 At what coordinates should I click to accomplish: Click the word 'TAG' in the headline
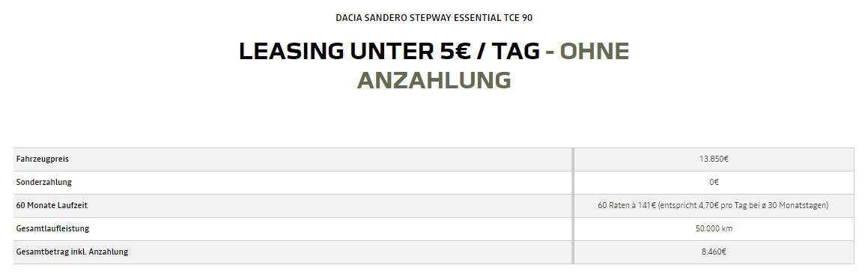pyautogui.click(x=517, y=52)
